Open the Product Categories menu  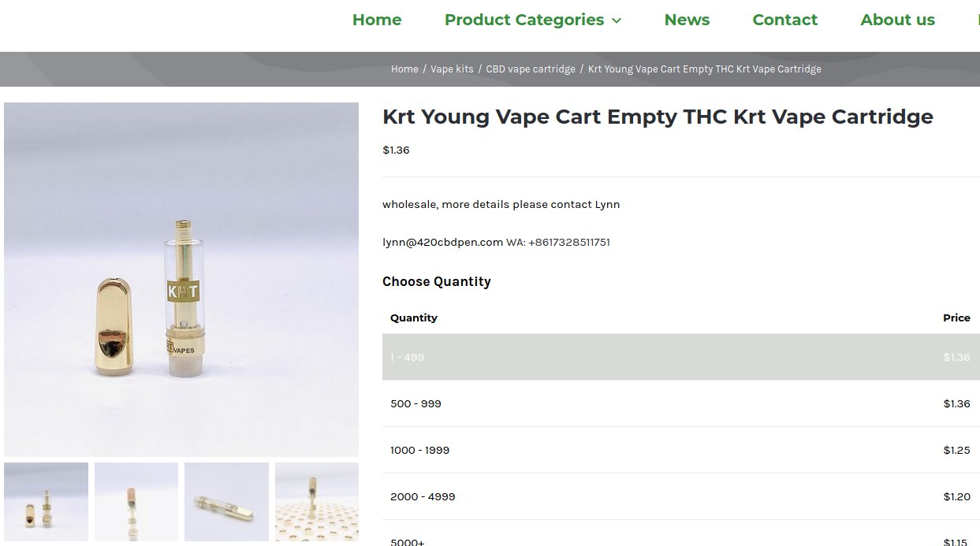point(524,20)
